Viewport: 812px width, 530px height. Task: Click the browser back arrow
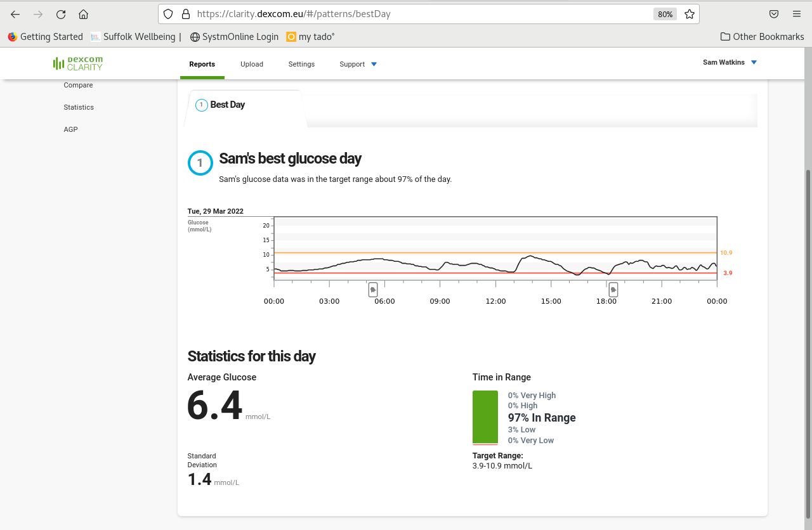pyautogui.click(x=15, y=14)
